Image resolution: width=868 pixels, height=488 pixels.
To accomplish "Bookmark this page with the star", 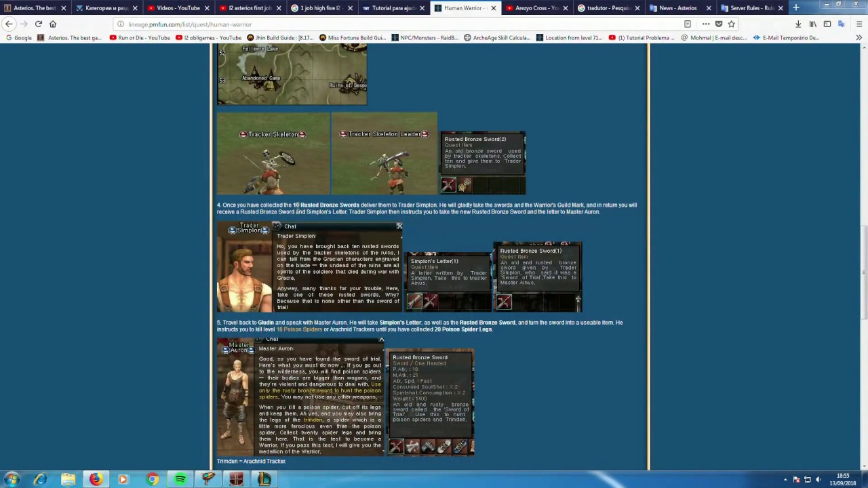I will pyautogui.click(x=732, y=24).
